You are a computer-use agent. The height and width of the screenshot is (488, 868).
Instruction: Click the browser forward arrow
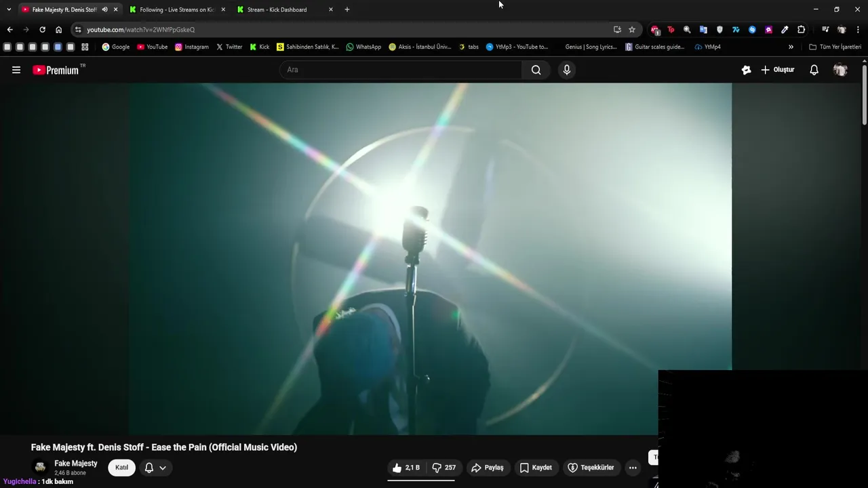[x=26, y=30]
